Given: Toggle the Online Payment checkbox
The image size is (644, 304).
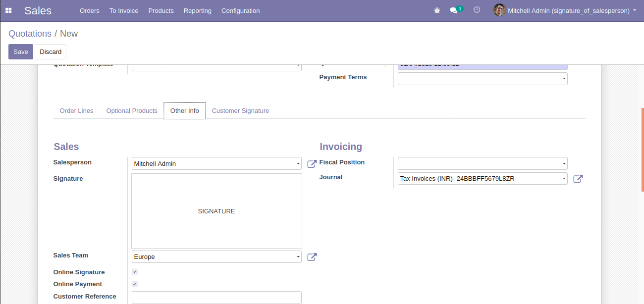Looking at the screenshot, I should coord(135,284).
